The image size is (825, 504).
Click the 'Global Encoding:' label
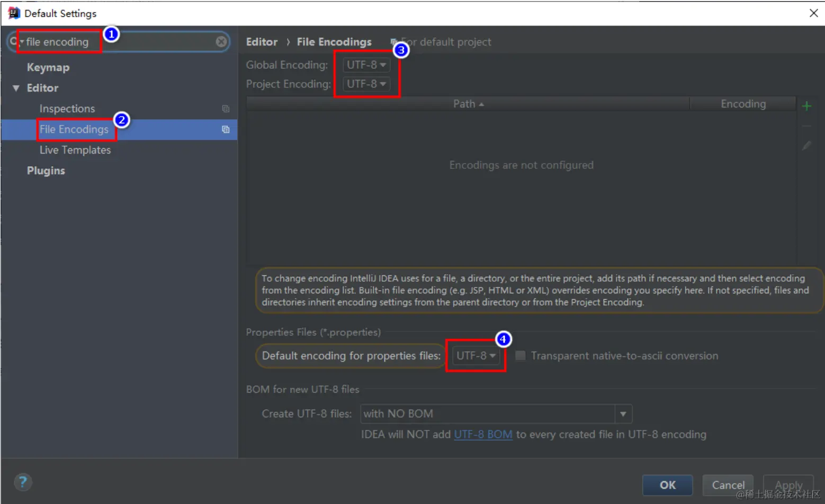coord(287,65)
